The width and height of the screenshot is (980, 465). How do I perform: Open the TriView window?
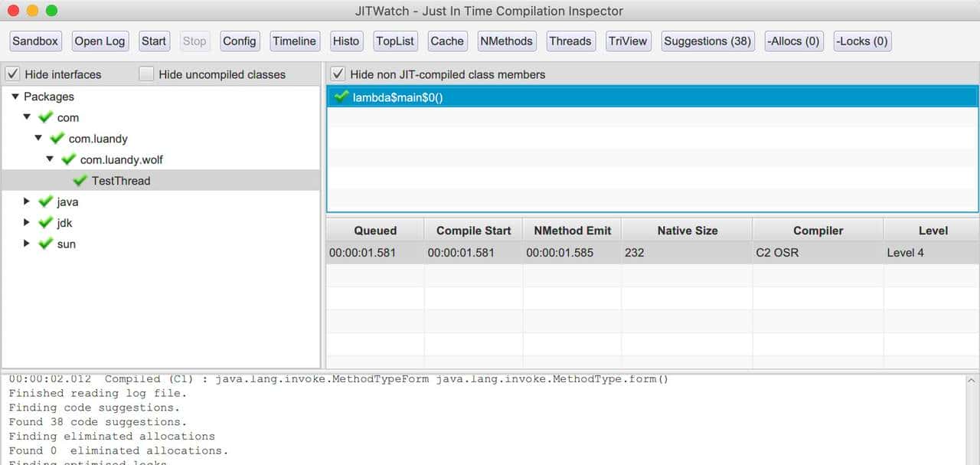coord(627,41)
